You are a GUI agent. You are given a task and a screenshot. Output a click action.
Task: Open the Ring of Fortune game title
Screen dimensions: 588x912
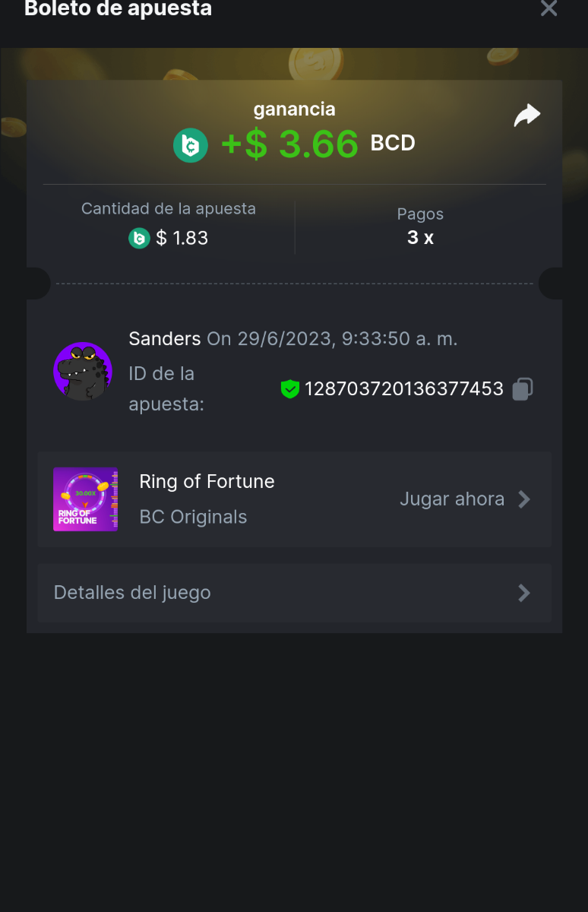point(207,481)
